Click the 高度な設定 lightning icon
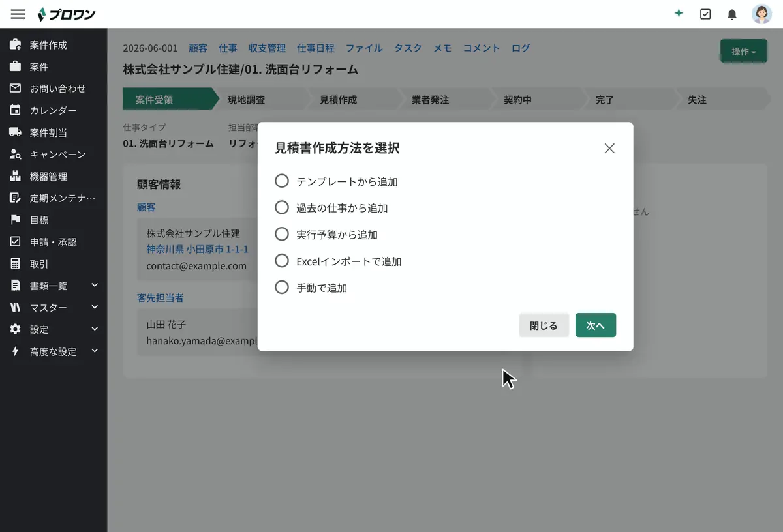 (15, 351)
